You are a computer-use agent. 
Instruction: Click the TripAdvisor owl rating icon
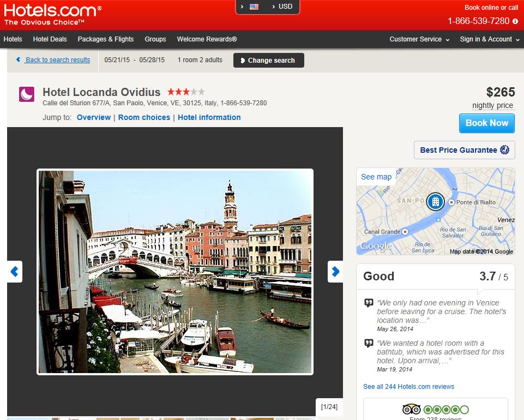point(412,409)
